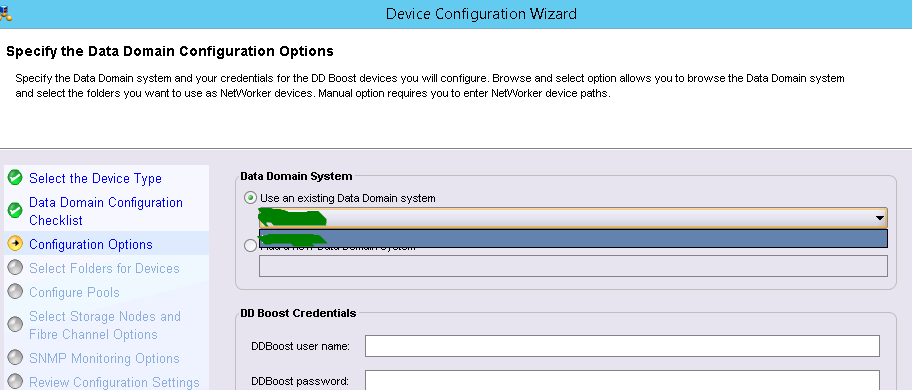Click the Configure Pools step
This screenshot has width=912, height=390.
(74, 292)
